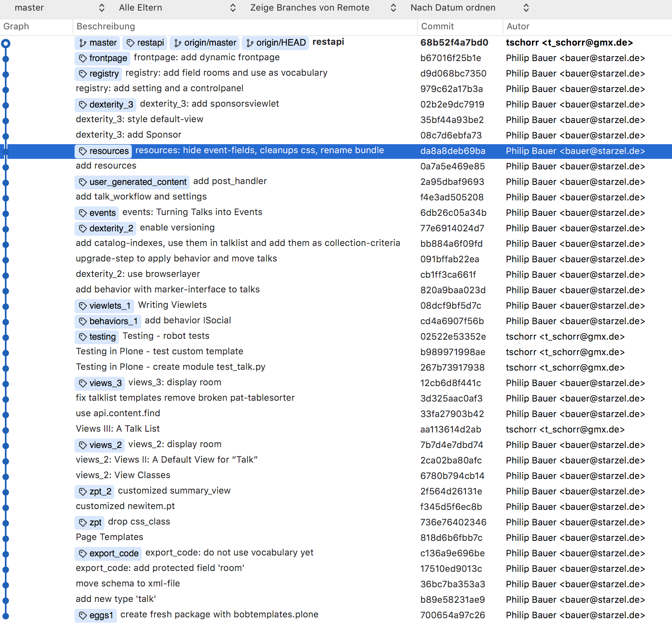The width and height of the screenshot is (672, 628).
Task: Click the resources tag label
Action: coord(103,151)
